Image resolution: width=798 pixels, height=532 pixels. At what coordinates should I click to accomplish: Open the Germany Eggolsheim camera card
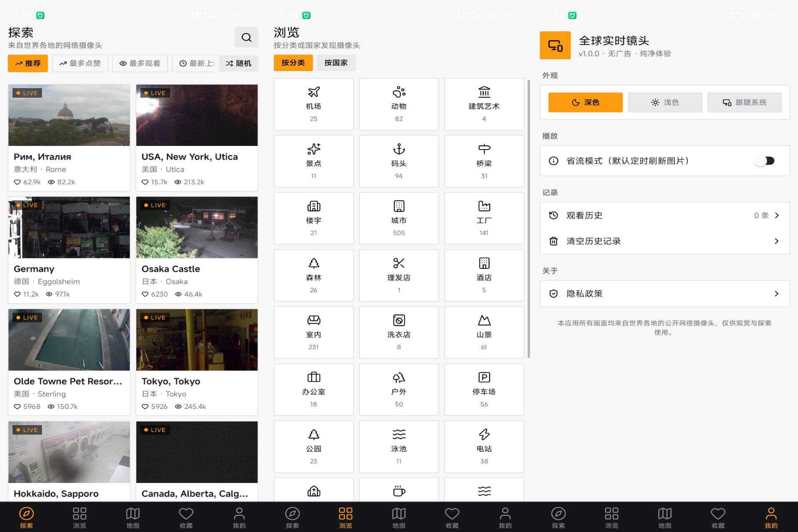click(x=69, y=250)
